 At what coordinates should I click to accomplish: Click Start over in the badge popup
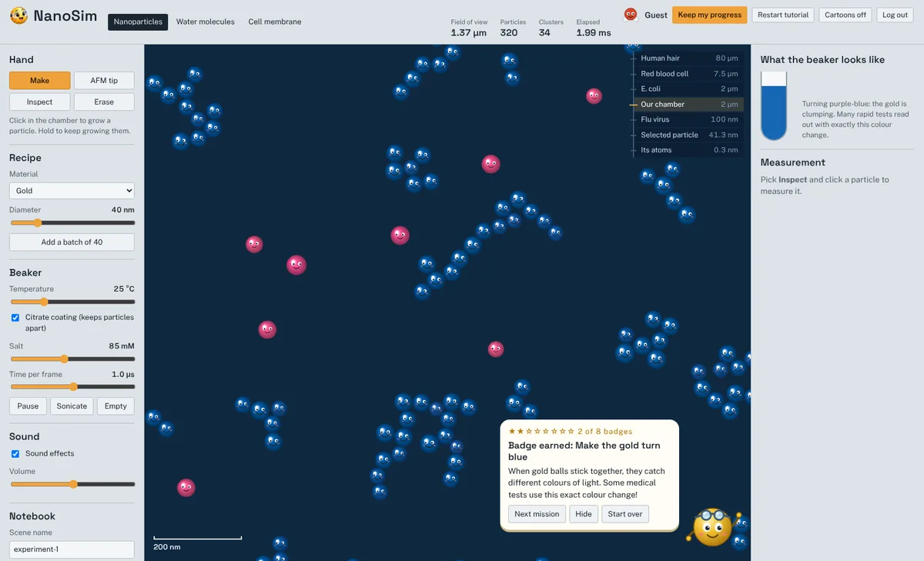click(x=625, y=514)
